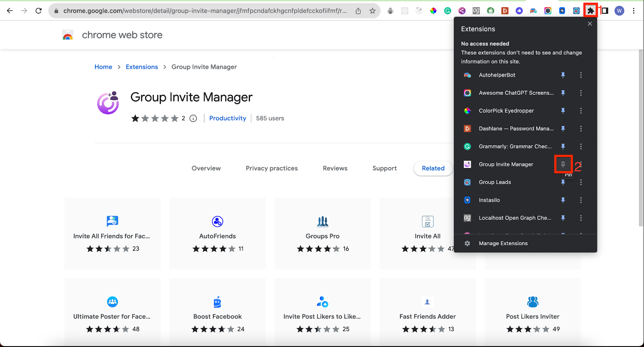Open Instasilo in extensions list

pos(489,200)
